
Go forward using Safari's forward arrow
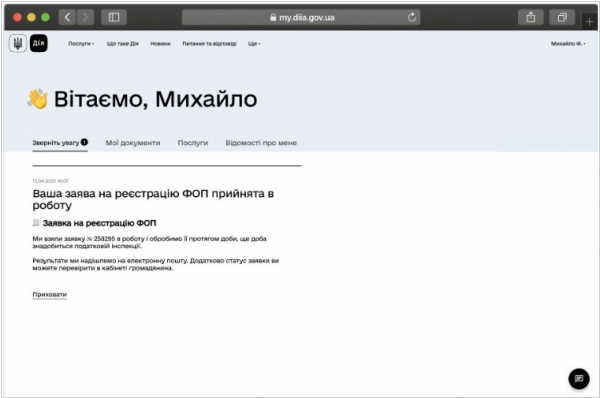click(85, 17)
